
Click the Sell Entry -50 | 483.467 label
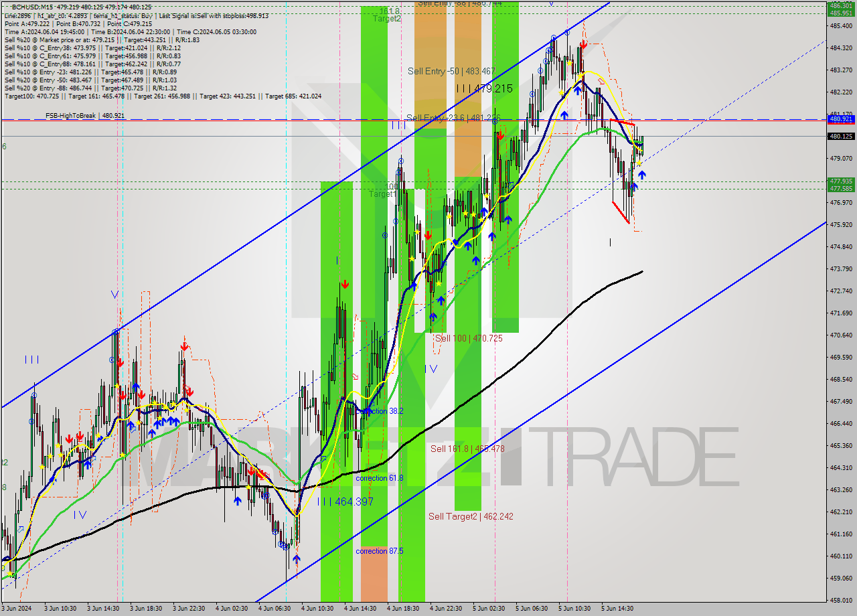pyautogui.click(x=451, y=71)
